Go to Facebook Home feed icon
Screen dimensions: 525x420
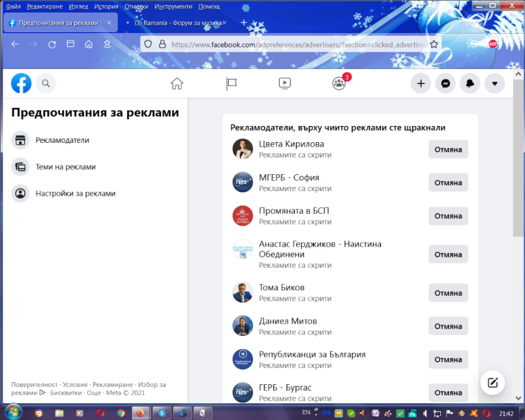(177, 83)
